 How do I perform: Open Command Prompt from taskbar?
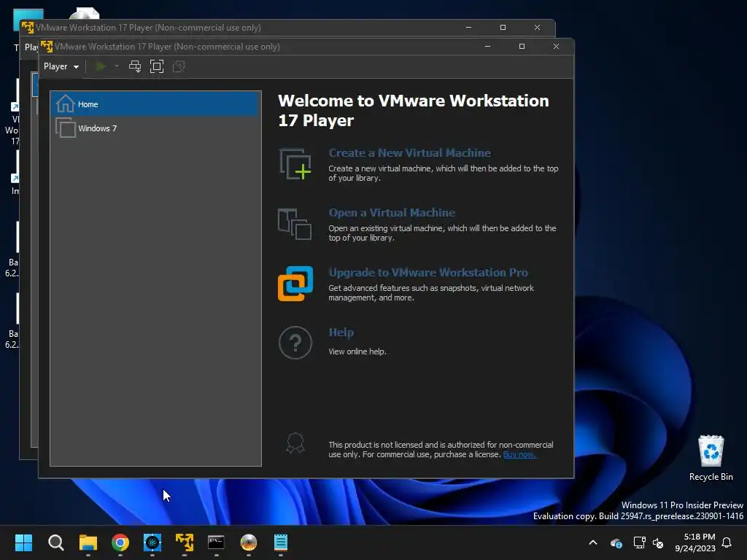[x=216, y=542]
